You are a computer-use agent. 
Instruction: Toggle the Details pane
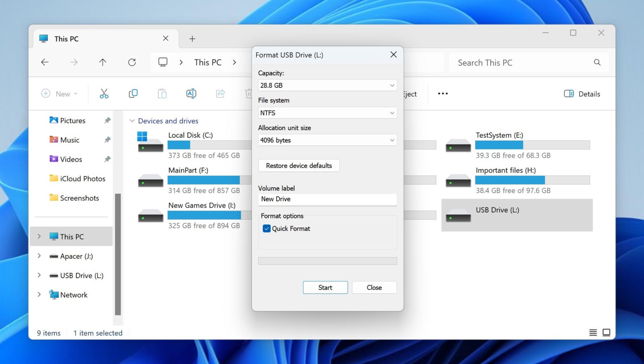click(x=582, y=94)
